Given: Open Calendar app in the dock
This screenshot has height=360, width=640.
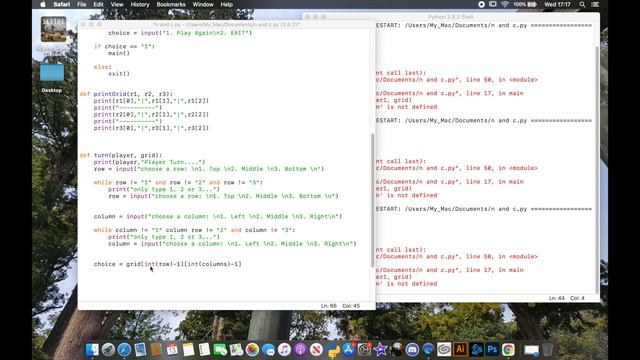Looking at the screenshot, I should coord(172,350).
